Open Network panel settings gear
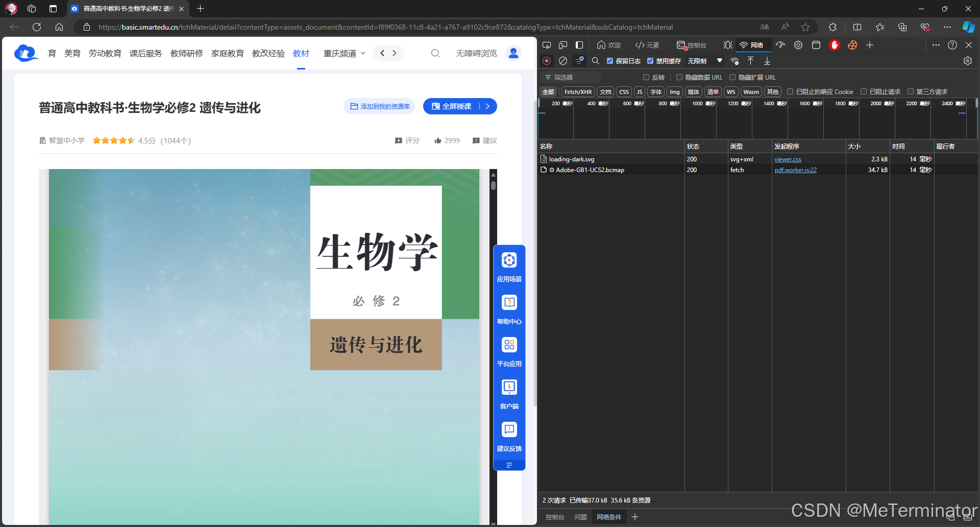Screen dimensions: 980x527 968,61
